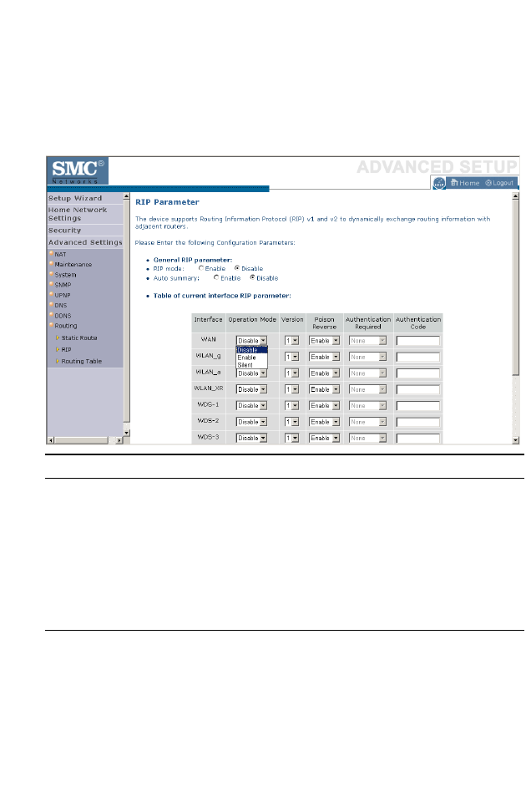Open WDS-1 Operation Mode dropdown
The width and height of the screenshot is (526, 812).
point(251,405)
